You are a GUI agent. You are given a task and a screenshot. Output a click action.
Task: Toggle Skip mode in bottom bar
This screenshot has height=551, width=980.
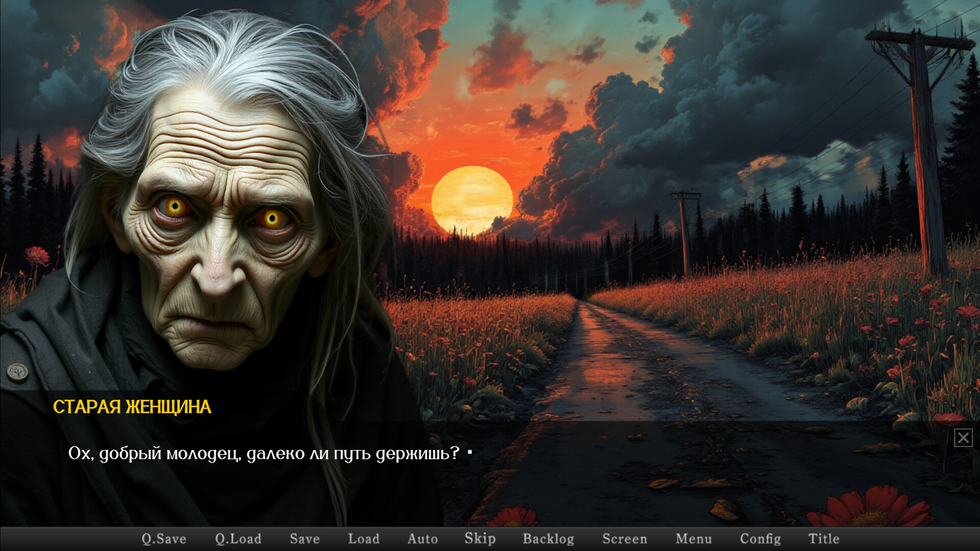click(x=480, y=539)
